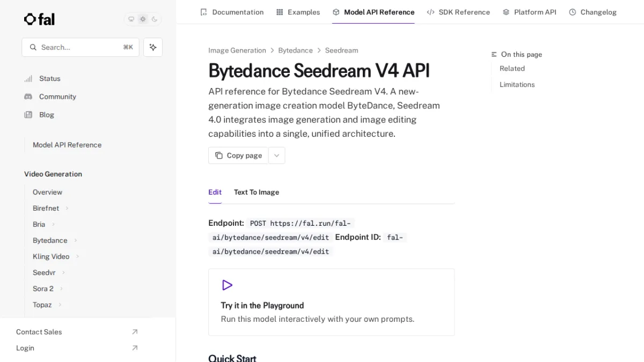Open Contact Sales link
Viewport: 644px width, 362px height.
(39, 332)
